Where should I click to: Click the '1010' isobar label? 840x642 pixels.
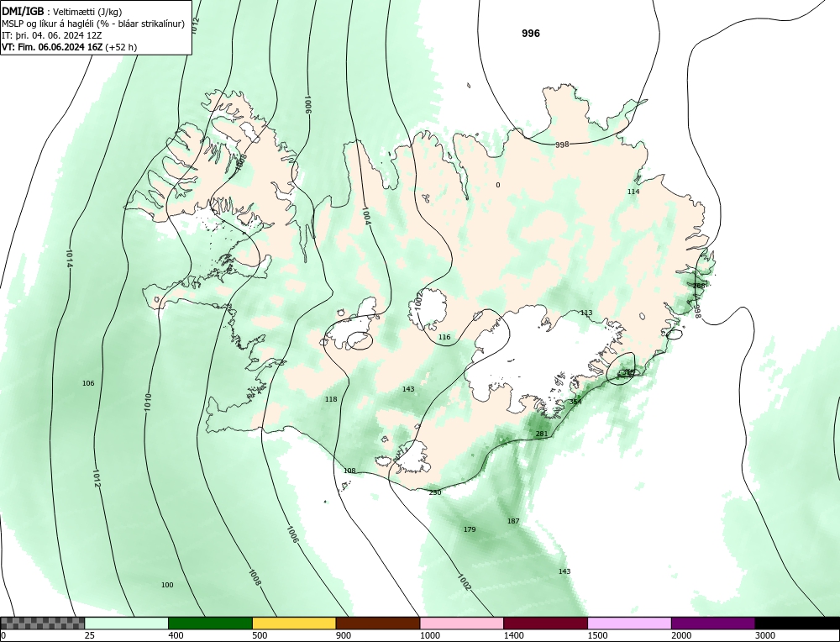147,403
